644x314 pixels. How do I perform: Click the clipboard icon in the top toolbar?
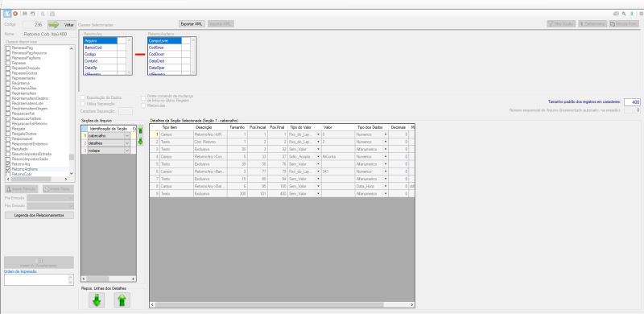[52, 14]
